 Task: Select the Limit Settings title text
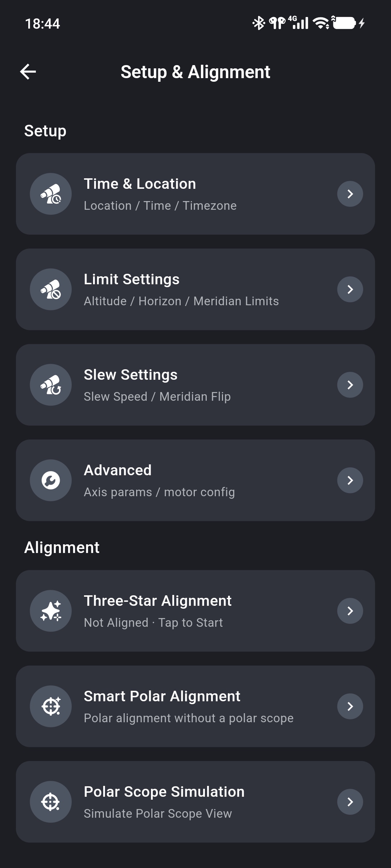click(x=132, y=280)
